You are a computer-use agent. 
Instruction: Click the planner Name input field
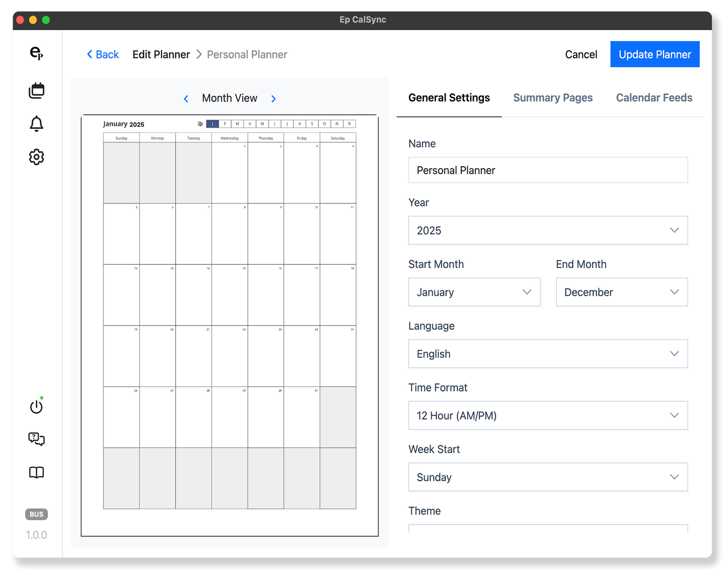548,170
